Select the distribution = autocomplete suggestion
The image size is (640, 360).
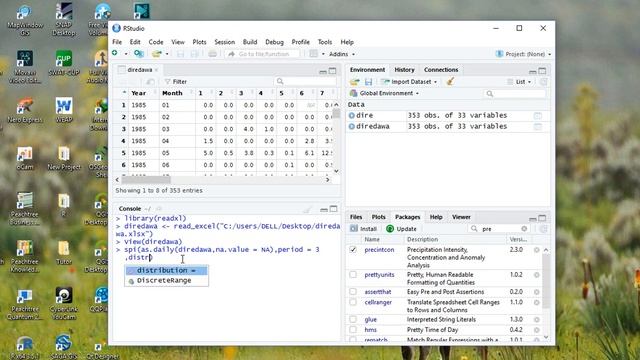coord(167,270)
